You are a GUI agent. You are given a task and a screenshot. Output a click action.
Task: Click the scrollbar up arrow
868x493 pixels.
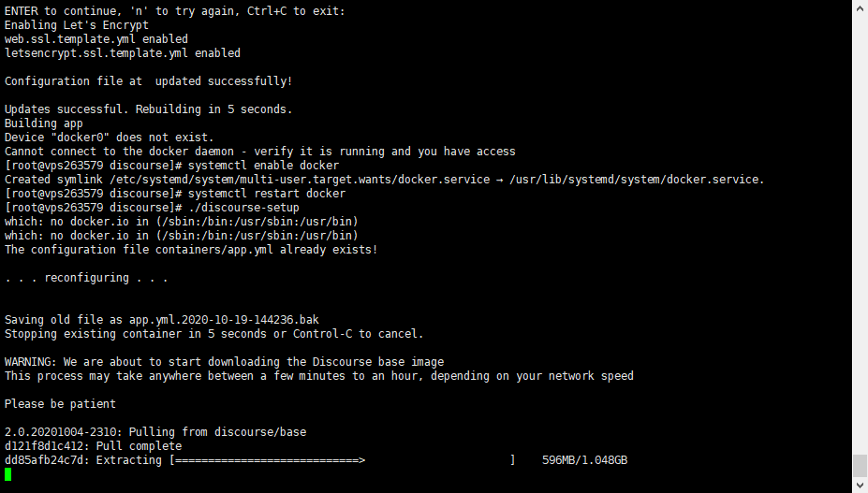coord(860,8)
